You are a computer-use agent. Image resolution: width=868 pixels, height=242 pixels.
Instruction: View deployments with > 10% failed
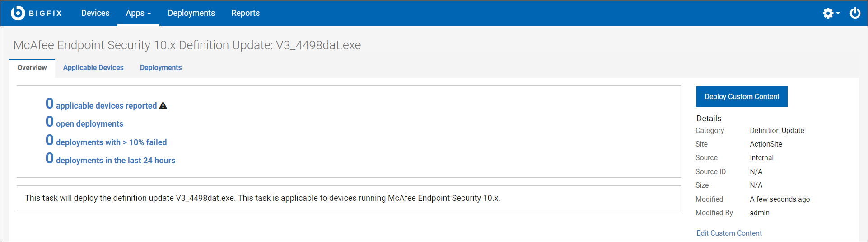(111, 142)
